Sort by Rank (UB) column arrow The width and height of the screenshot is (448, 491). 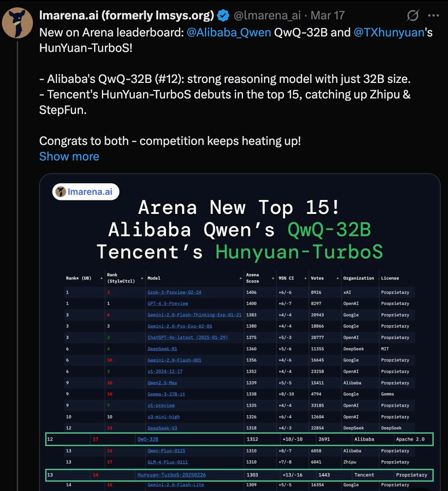102,278
